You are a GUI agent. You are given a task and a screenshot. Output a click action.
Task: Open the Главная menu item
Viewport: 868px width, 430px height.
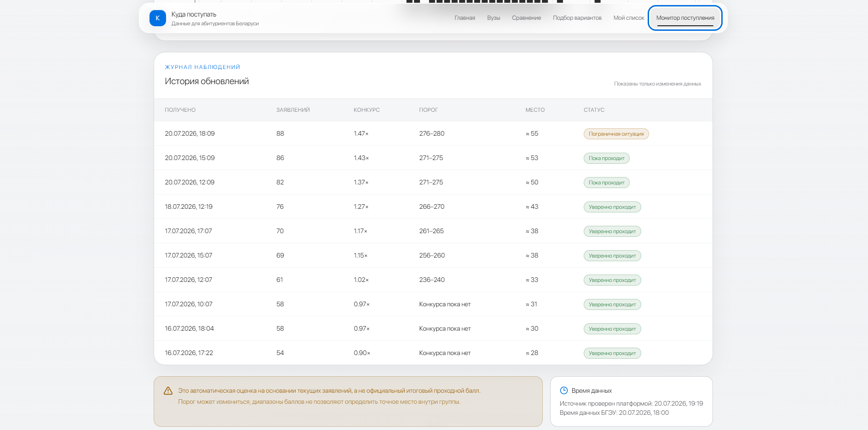pyautogui.click(x=465, y=18)
